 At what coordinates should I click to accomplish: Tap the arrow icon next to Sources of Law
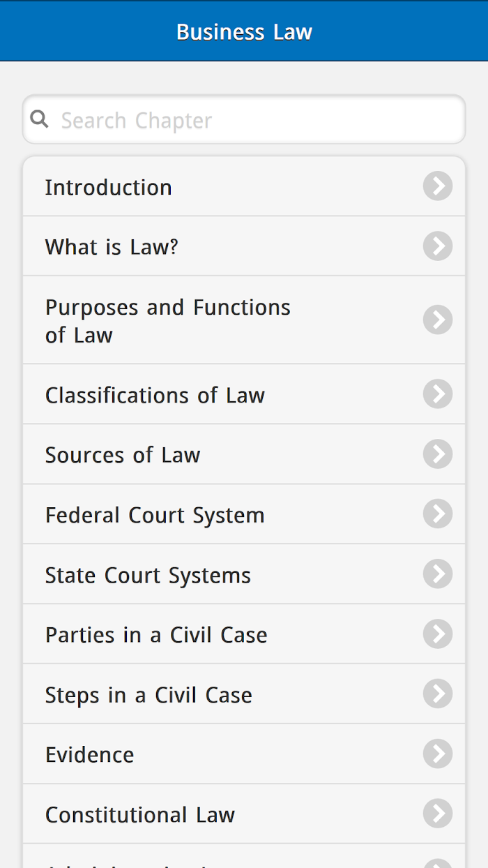(x=438, y=454)
